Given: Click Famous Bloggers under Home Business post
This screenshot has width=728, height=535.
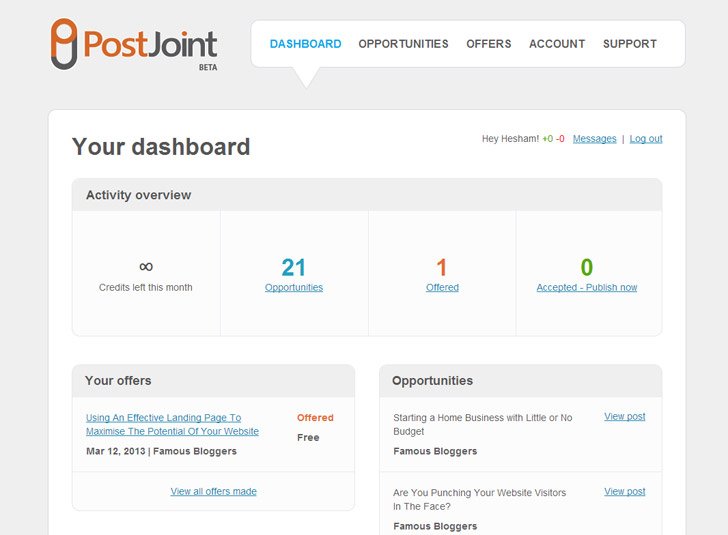Looking at the screenshot, I should pyautogui.click(x=435, y=451).
